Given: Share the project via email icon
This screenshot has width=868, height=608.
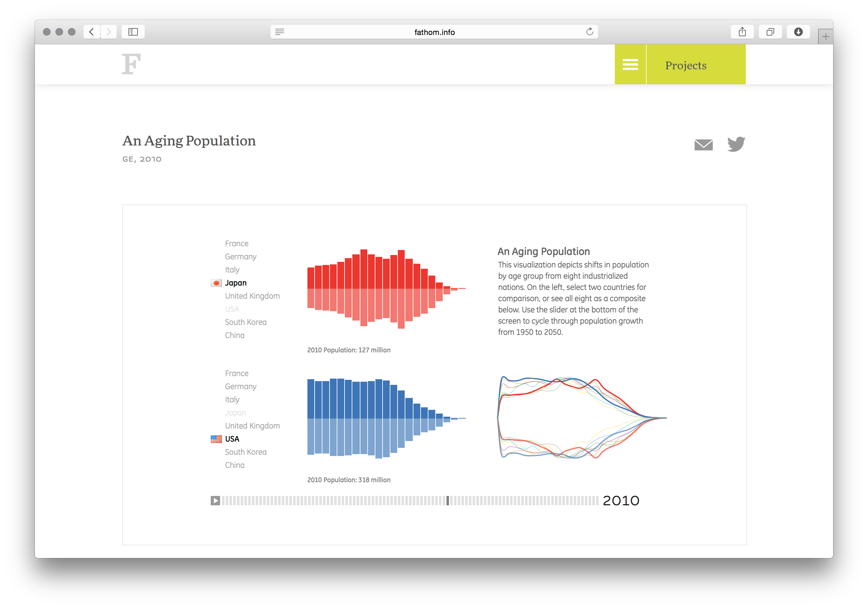Looking at the screenshot, I should coord(704,145).
